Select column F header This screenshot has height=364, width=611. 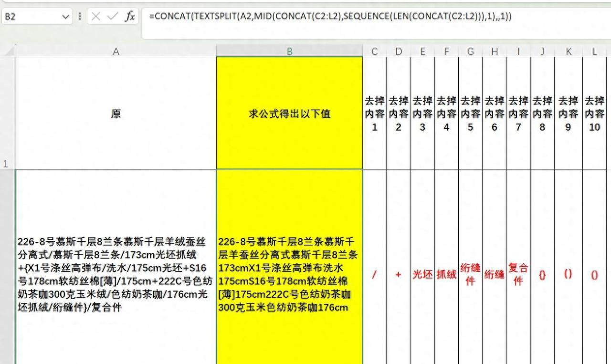click(446, 51)
